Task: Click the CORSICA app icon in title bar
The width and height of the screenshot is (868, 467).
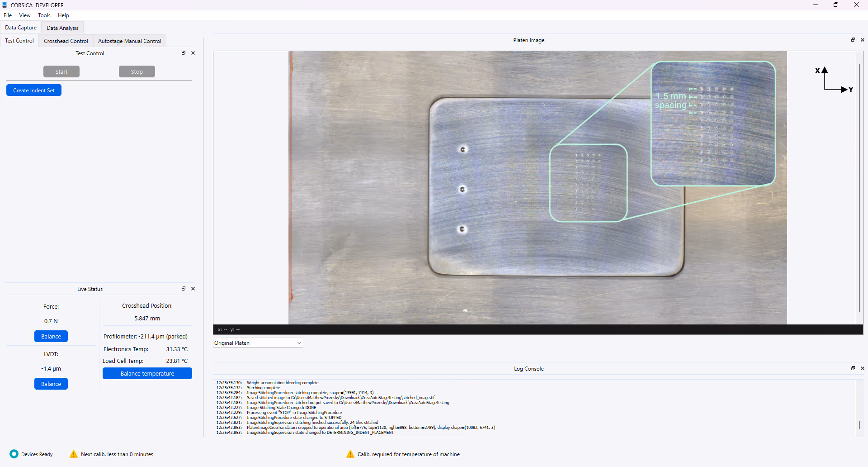Action: tap(5, 5)
